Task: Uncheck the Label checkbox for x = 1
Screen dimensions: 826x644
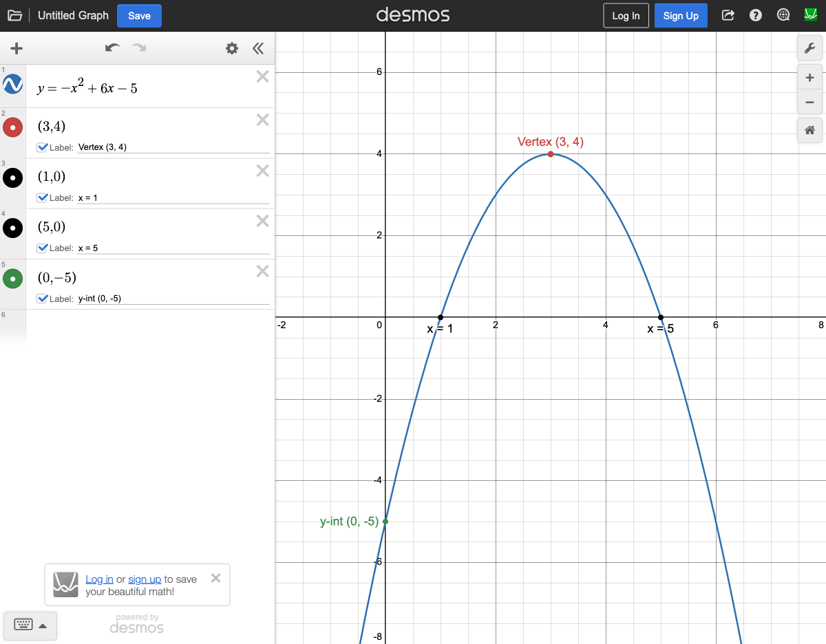Action: pos(43,197)
